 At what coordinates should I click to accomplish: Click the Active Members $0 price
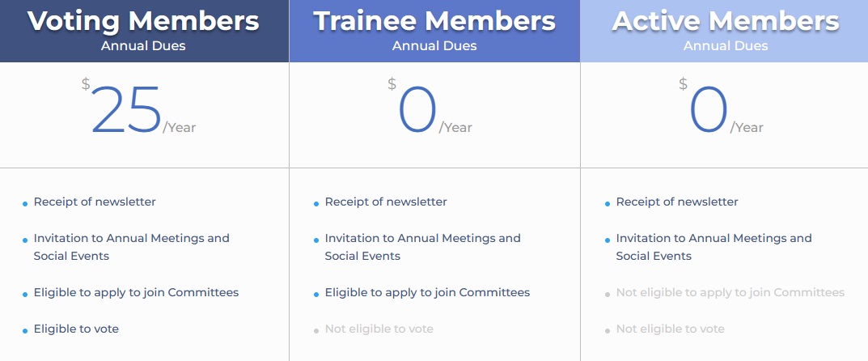coord(709,110)
